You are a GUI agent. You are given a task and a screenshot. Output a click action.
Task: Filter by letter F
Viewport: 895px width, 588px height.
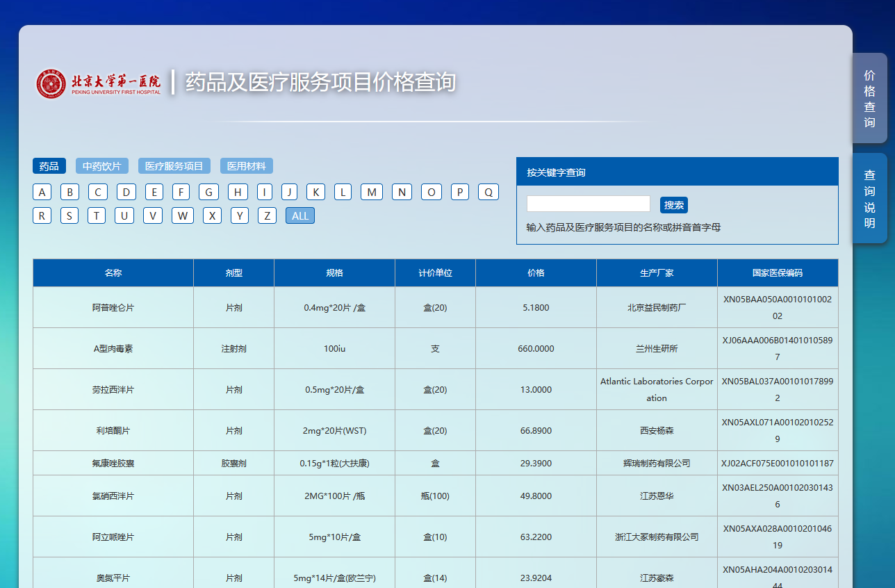pyautogui.click(x=181, y=193)
